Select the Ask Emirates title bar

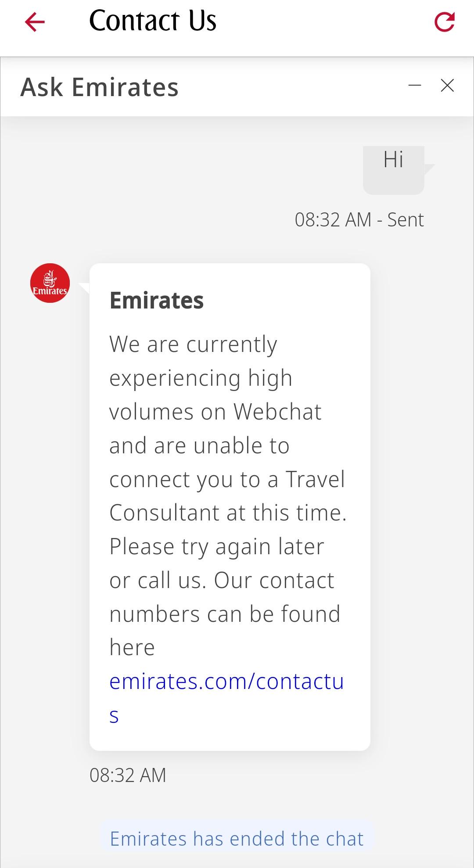pyautogui.click(x=99, y=86)
